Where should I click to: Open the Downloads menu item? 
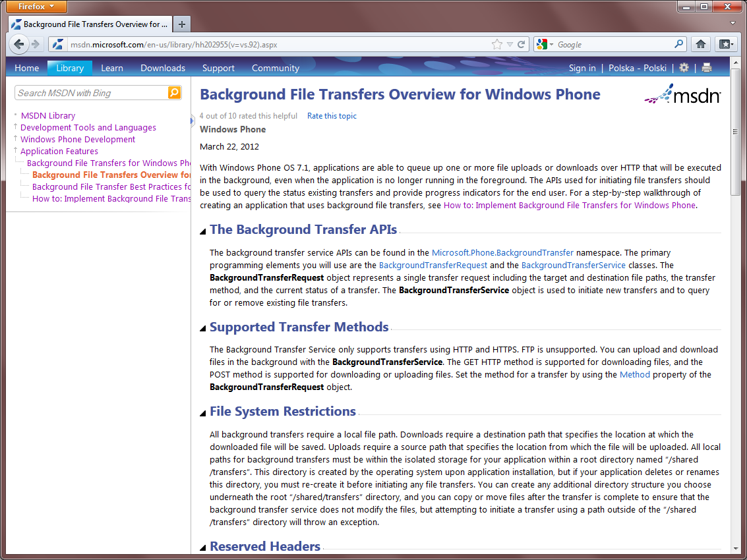pos(162,68)
